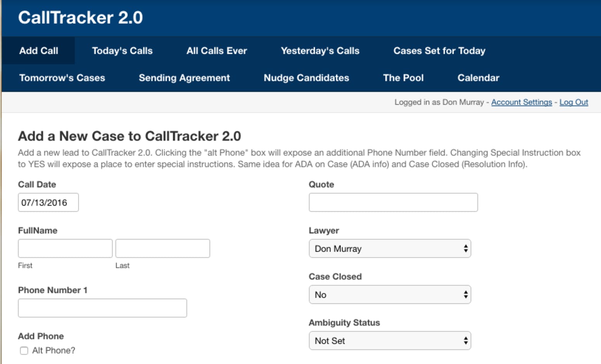Image resolution: width=601 pixels, height=364 pixels.
Task: Enable the Alt Phone? checkbox
Action: (24, 350)
